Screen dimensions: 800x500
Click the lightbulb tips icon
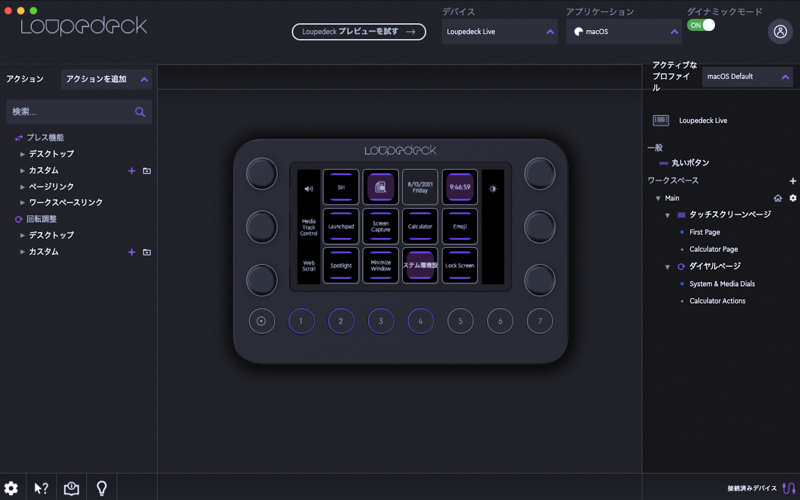pos(102,488)
